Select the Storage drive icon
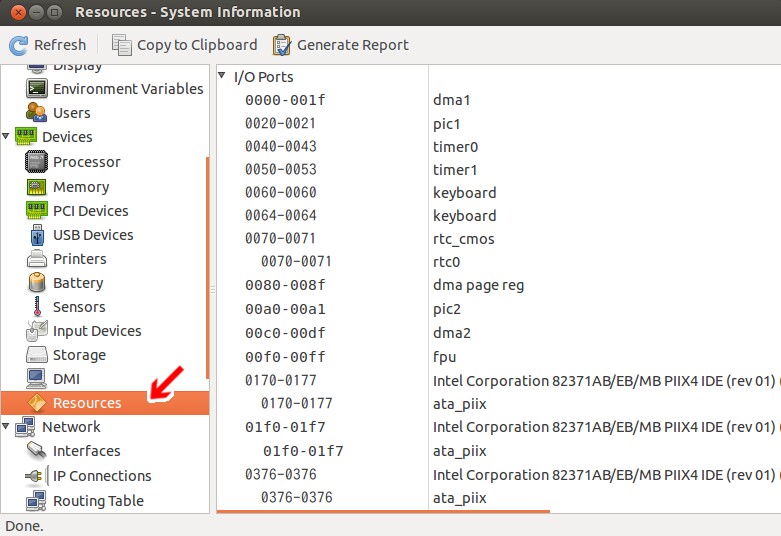 36,355
